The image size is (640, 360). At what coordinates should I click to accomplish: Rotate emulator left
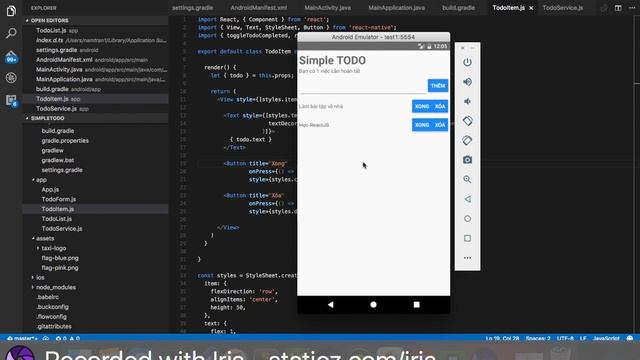[x=467, y=121]
